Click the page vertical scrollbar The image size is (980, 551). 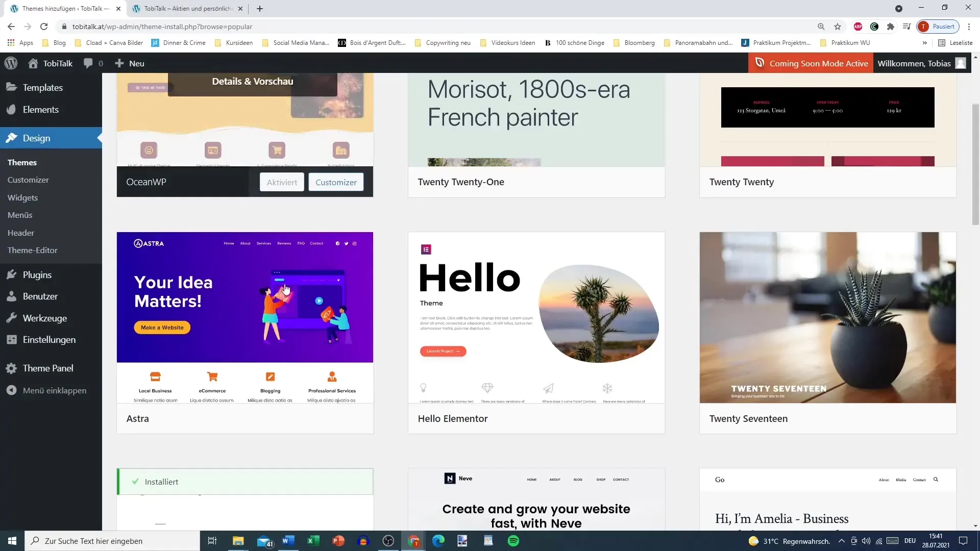[x=975, y=164]
